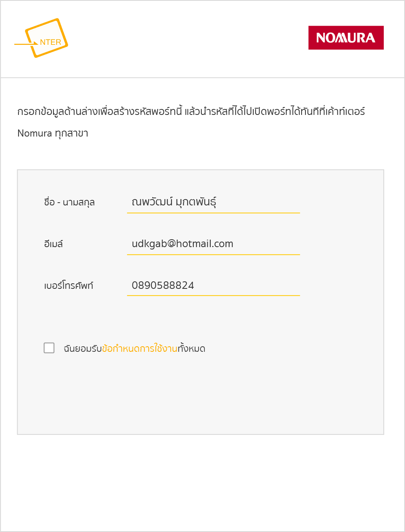405x532 pixels.
Task: Click the instruction line starting with กรอกข้อมูลด้านล่าง
Action: tap(191, 111)
